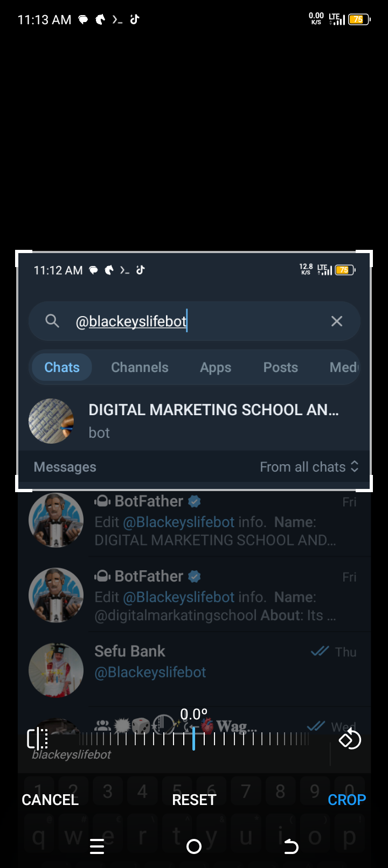
Task: Select the partially visible Media tab
Action: [344, 367]
